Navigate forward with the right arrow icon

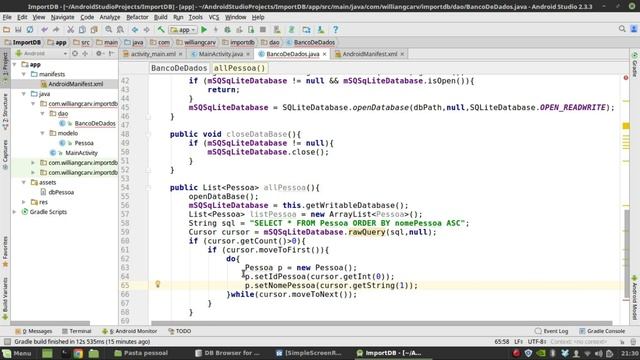147,29
